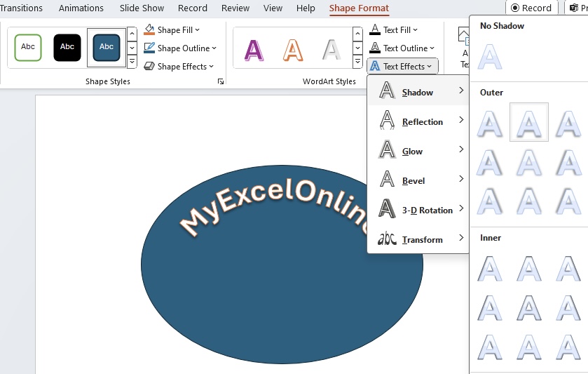Open the Shape Effects menu
Viewport: 588px width, 374px height.
[179, 67]
